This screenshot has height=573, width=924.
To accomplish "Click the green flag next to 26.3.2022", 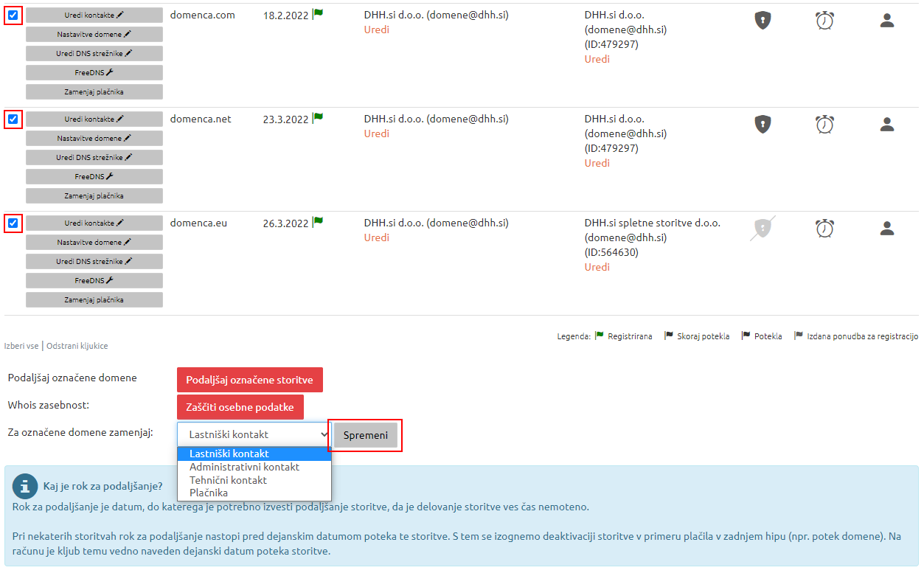I will click(x=318, y=221).
